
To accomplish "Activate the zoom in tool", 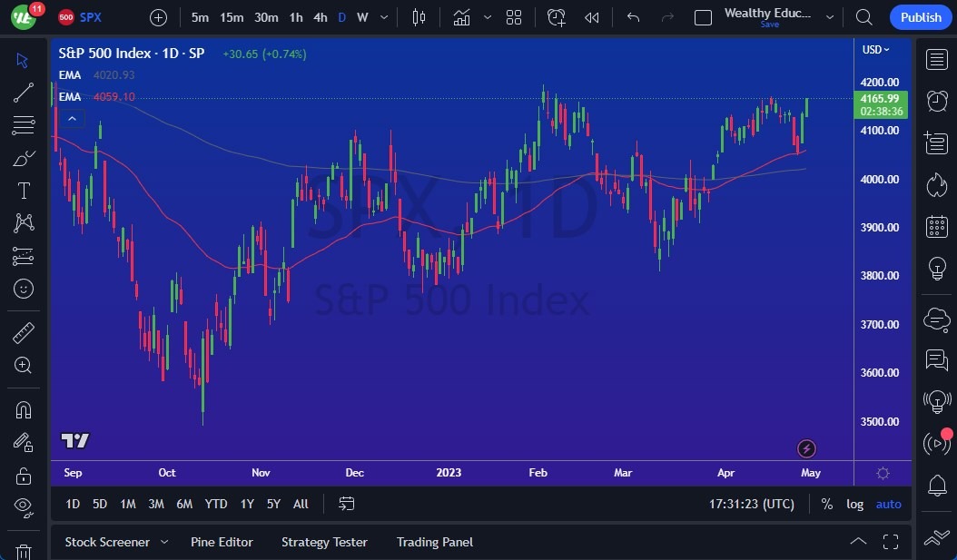I will tap(24, 366).
